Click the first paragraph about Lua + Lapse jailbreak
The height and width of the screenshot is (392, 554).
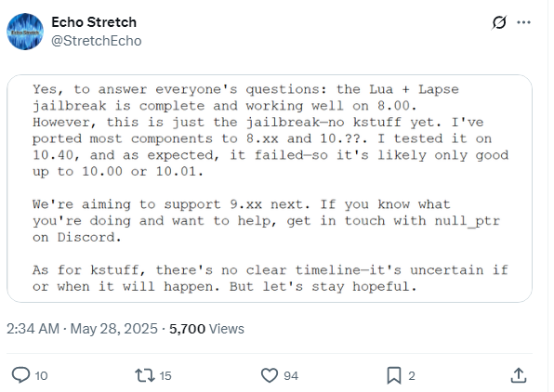pyautogui.click(x=270, y=130)
